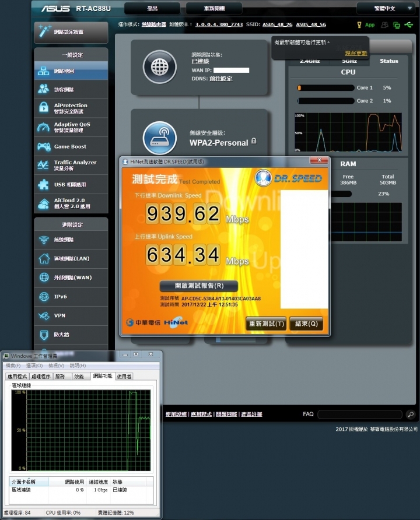Switch to the 5GHz tab
420x520 pixels.
[349, 61]
